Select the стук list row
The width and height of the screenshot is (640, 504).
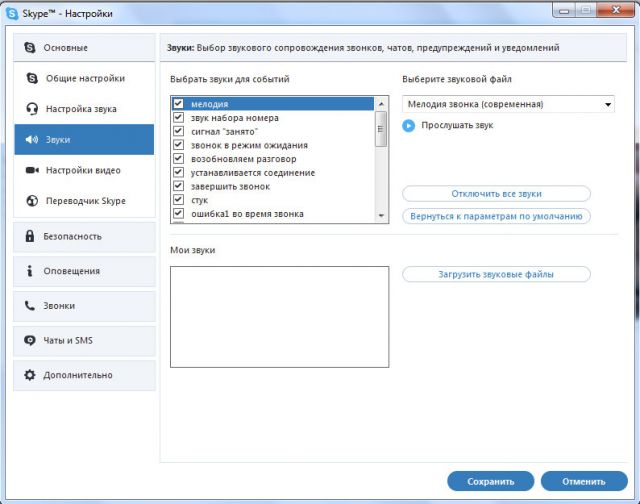coord(273,200)
